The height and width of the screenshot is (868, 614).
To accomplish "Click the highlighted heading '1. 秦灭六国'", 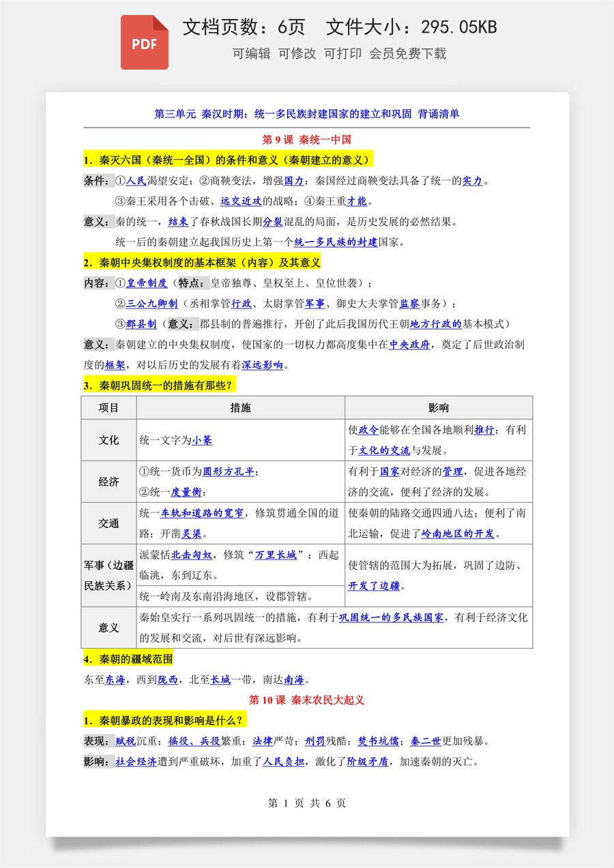I will point(228,161).
